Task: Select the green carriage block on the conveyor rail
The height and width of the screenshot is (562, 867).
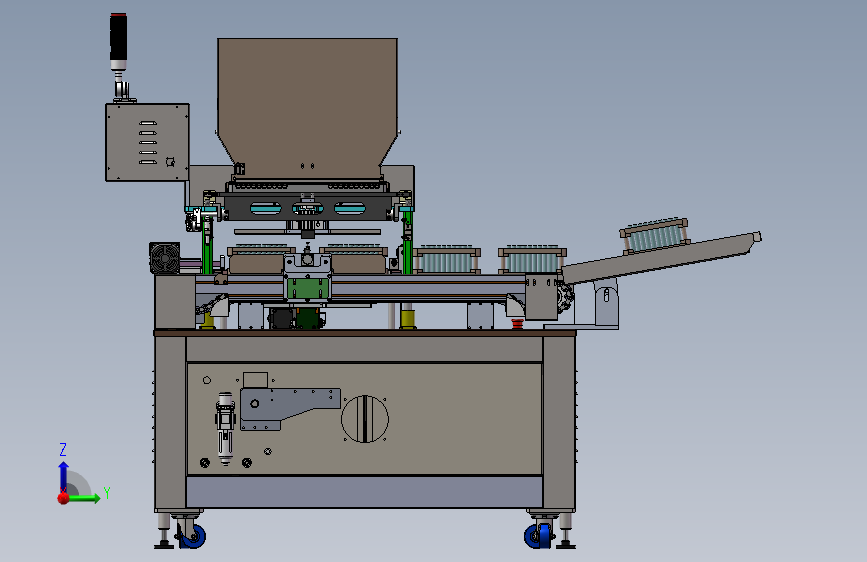Action: pyautogui.click(x=308, y=288)
